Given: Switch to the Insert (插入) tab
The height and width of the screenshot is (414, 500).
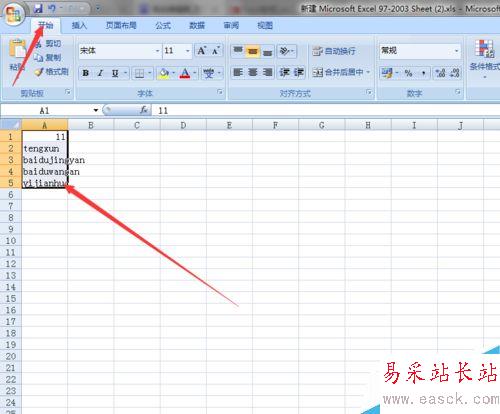Looking at the screenshot, I should (79, 25).
